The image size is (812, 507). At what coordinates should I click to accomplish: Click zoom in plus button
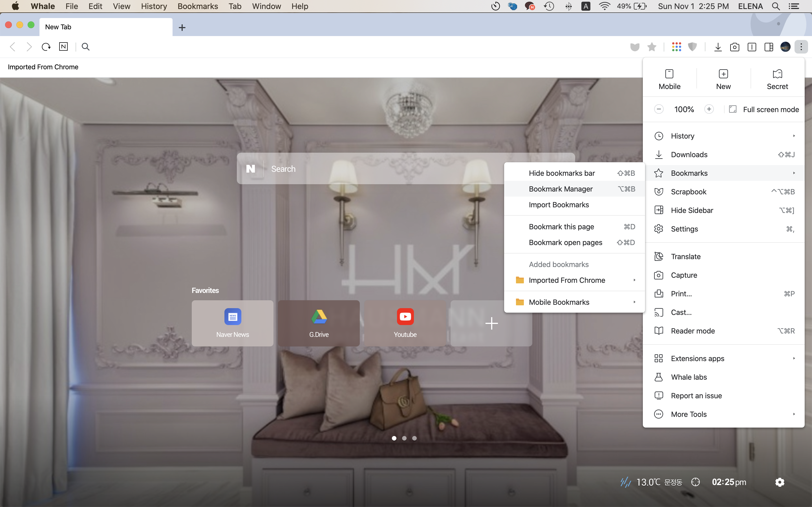pos(709,109)
